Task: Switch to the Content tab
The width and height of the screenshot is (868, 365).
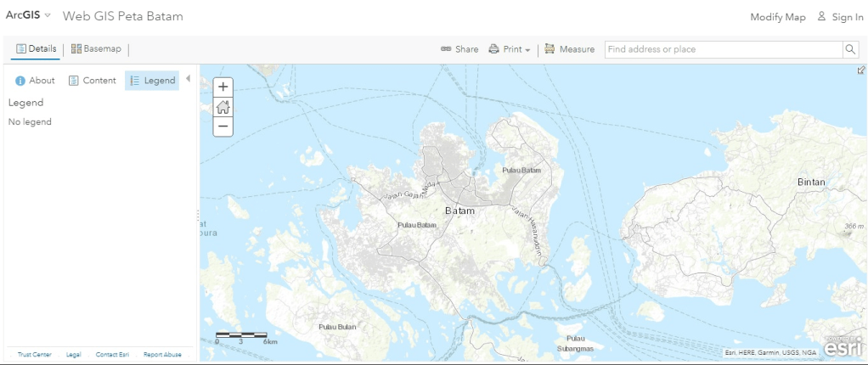Action: click(x=92, y=81)
